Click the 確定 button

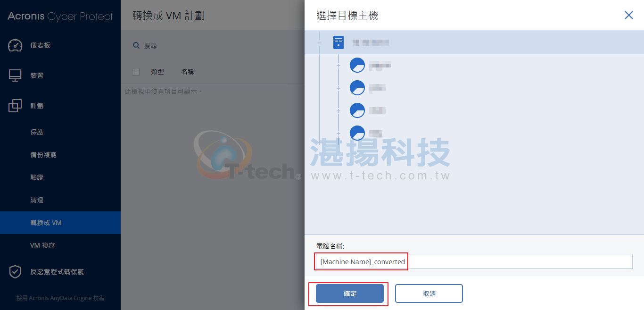350,293
